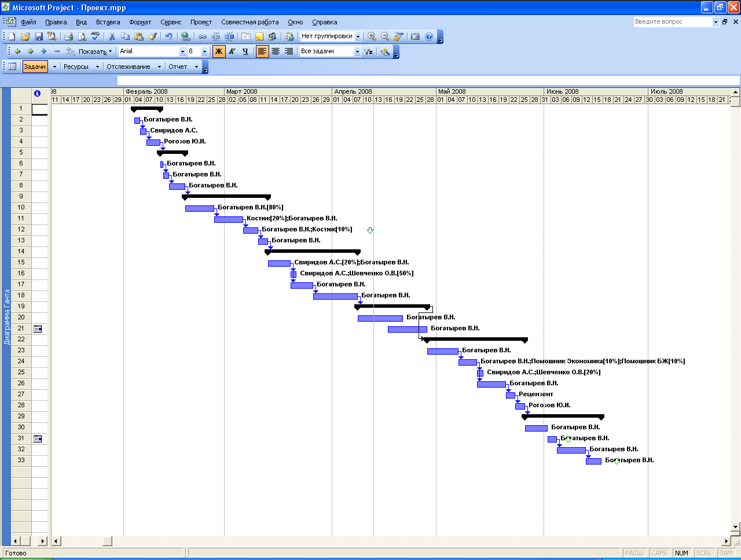This screenshot has width=741, height=560.
Task: Open task notes
Action: click(x=259, y=36)
